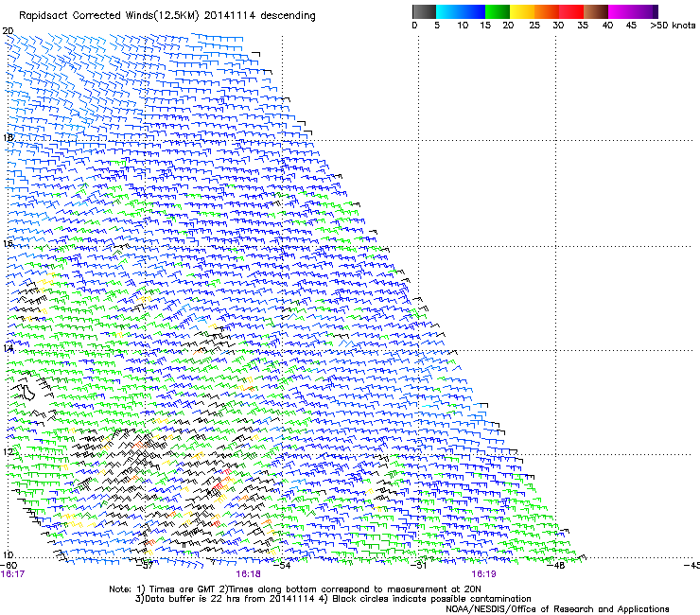700x615 pixels.
Task: Click the '-51' longitude axis label
Action: pyautogui.click(x=419, y=566)
